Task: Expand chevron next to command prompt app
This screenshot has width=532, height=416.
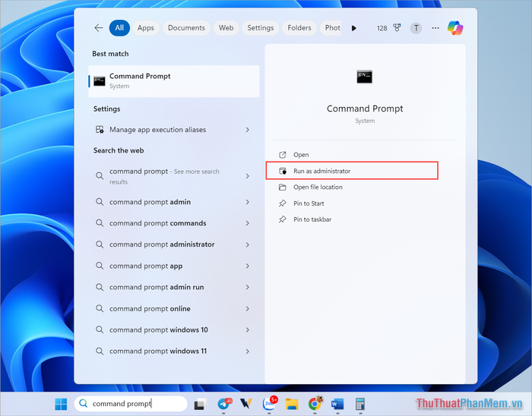Action: [247, 266]
